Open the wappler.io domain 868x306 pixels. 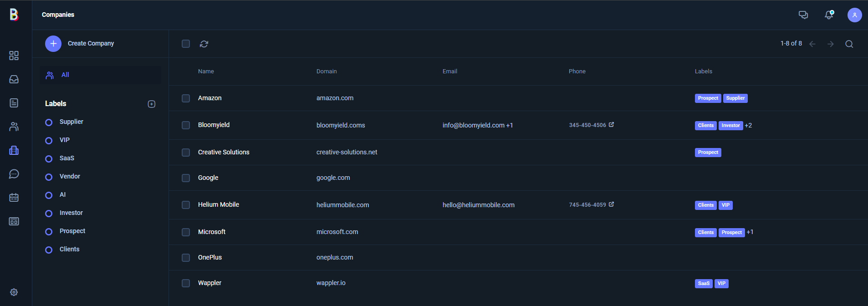[331, 283]
